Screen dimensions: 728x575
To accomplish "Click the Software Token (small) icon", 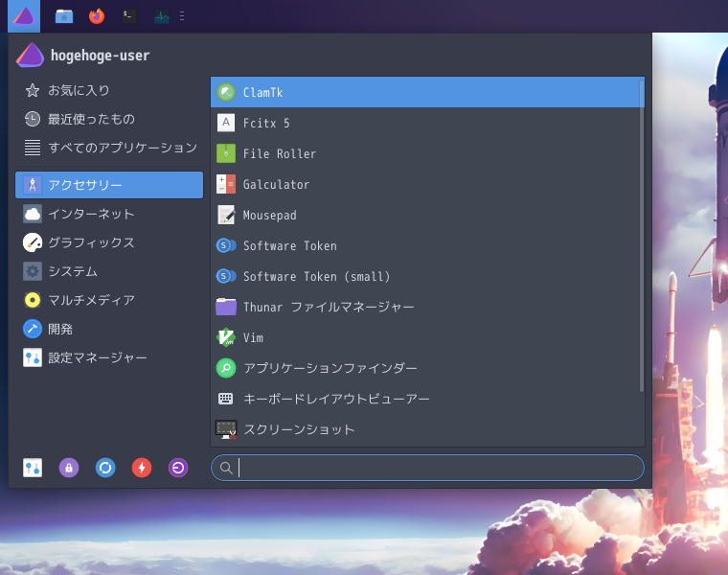I will tap(226, 276).
